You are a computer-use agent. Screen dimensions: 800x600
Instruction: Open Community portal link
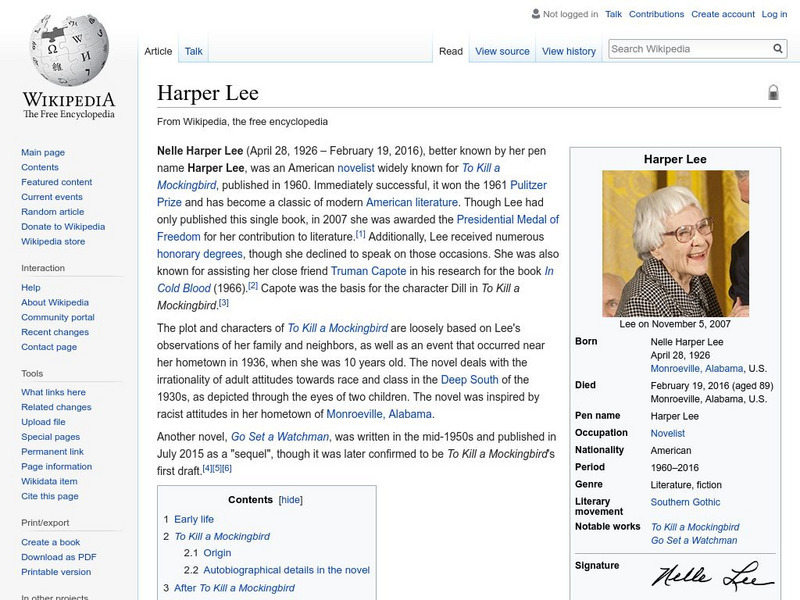58,317
